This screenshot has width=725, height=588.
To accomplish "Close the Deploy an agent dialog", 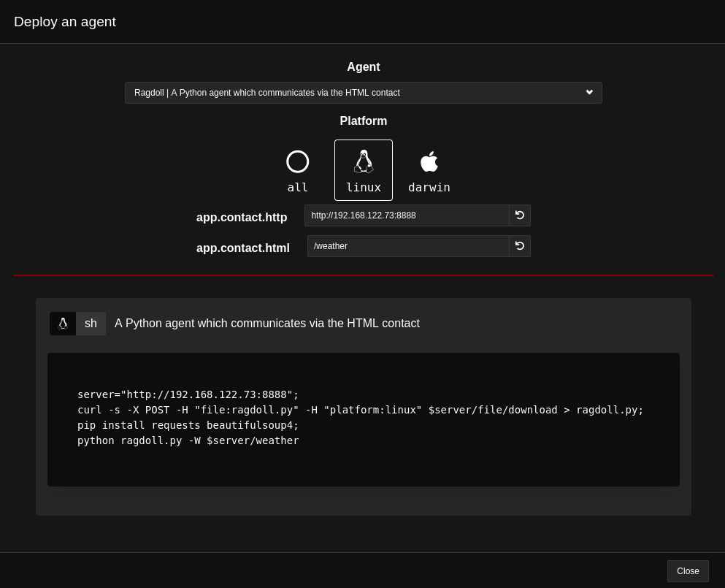I will click(688, 571).
